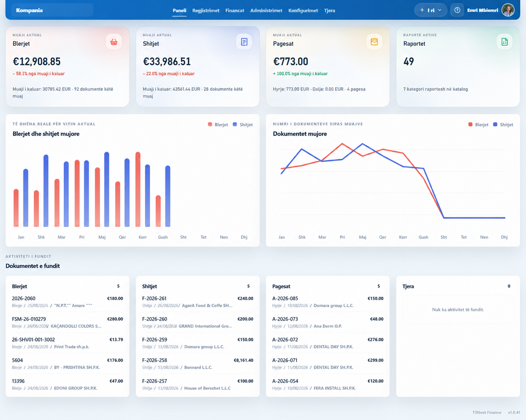The width and height of the screenshot is (526, 420).
Task: Open purchase document 2026-2060
Action: (67, 302)
